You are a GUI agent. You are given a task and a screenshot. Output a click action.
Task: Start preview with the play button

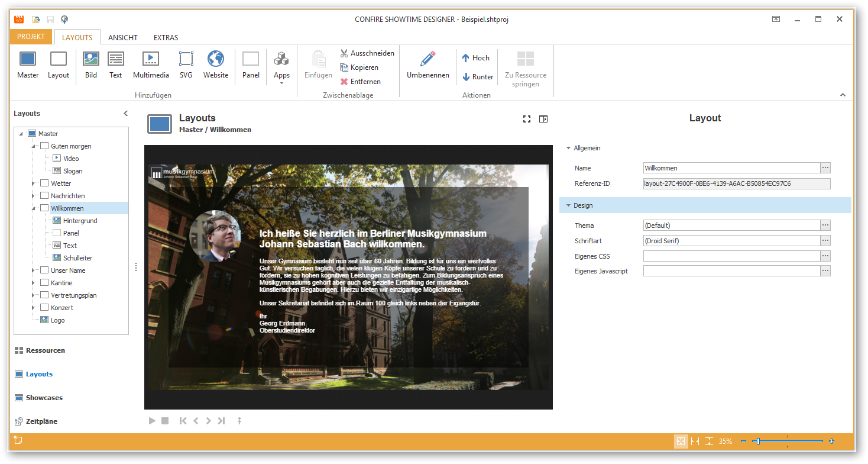[x=152, y=421]
